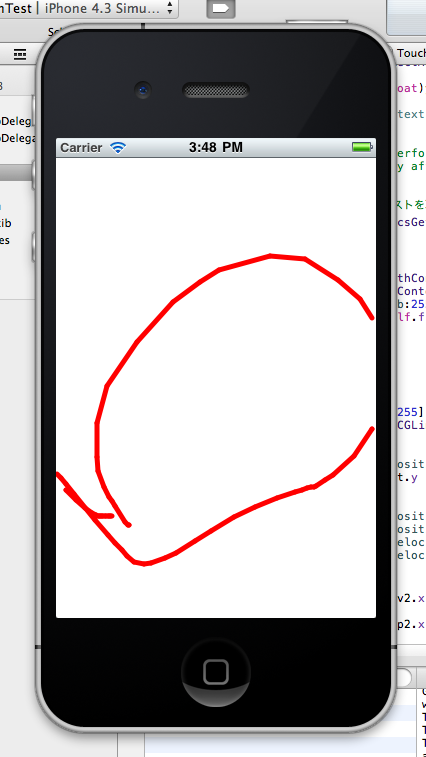Tap the battery icon in simulator status bar

coord(362,147)
